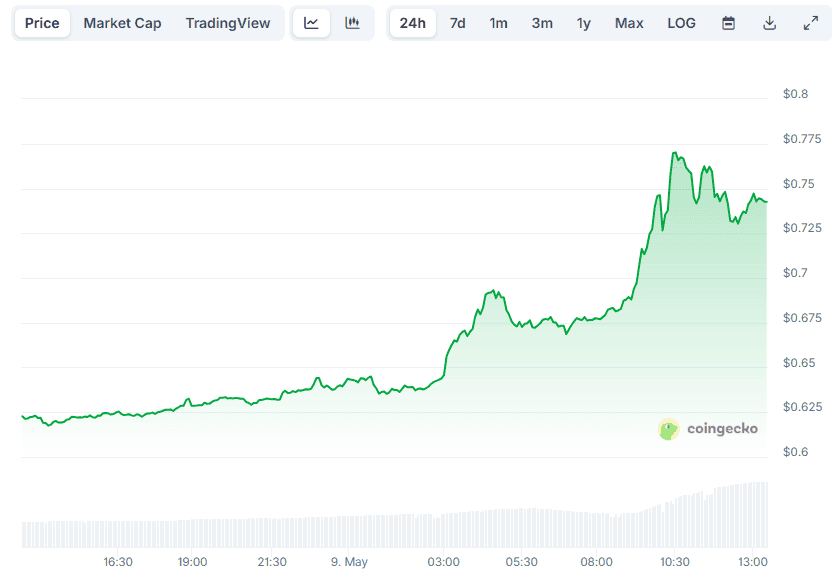The height and width of the screenshot is (577, 832).
Task: Click the 03:00 time axis label
Action: [444, 562]
